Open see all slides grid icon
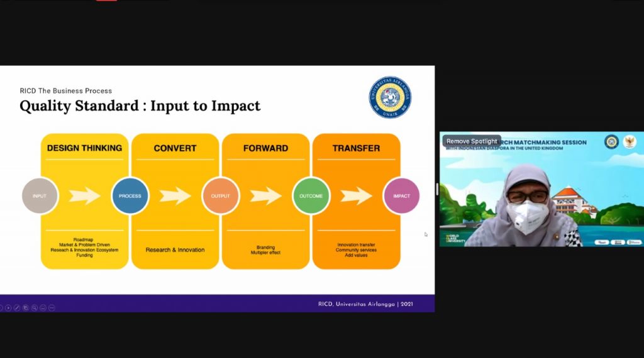644x358 pixels. (26, 308)
